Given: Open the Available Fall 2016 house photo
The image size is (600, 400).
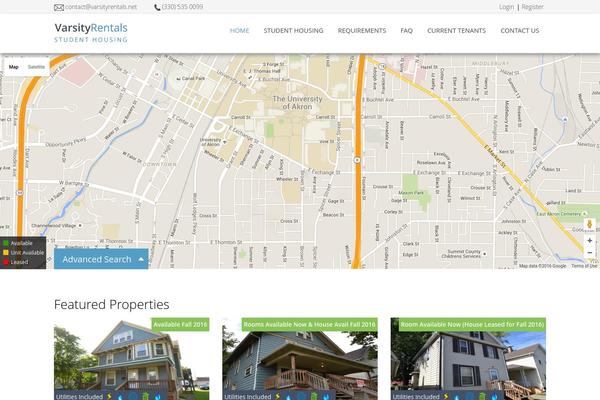Looking at the screenshot, I should (x=132, y=359).
